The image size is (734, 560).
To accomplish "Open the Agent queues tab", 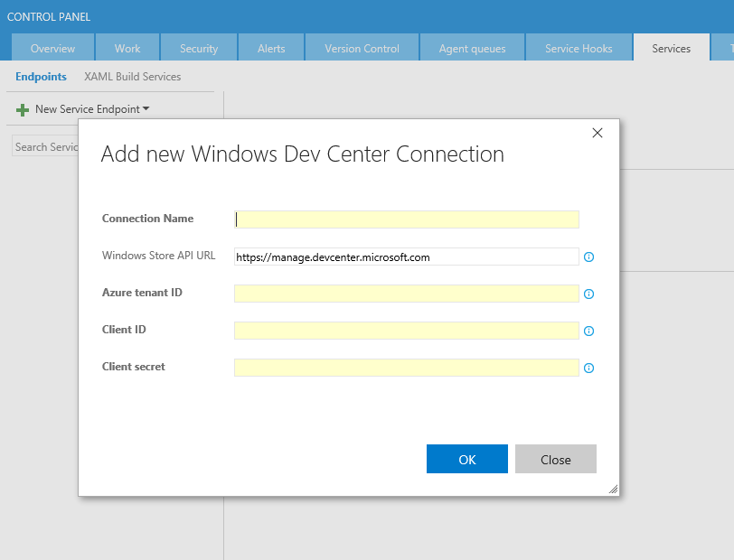I will [x=473, y=49].
